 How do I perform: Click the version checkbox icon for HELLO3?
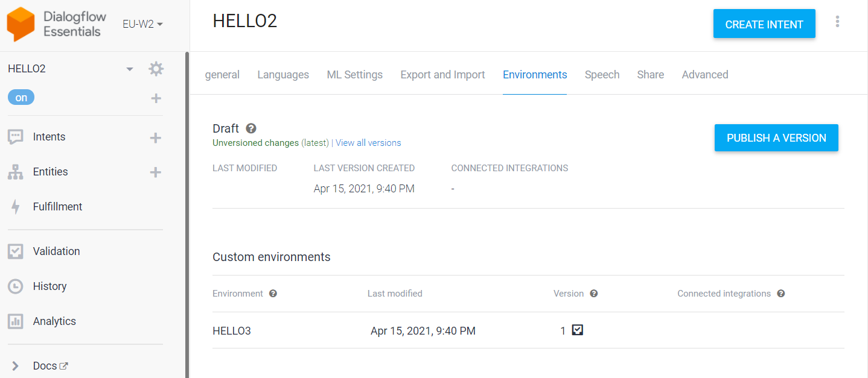click(578, 330)
